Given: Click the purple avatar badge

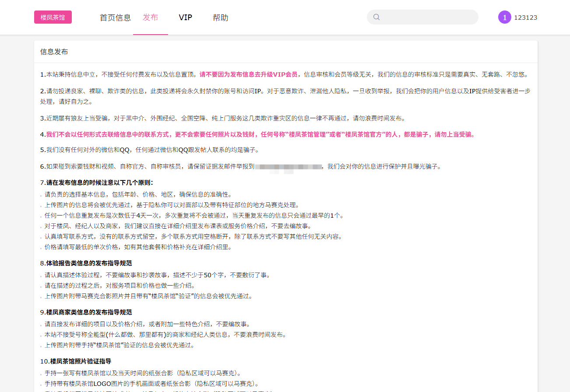Looking at the screenshot, I should [x=504, y=17].
